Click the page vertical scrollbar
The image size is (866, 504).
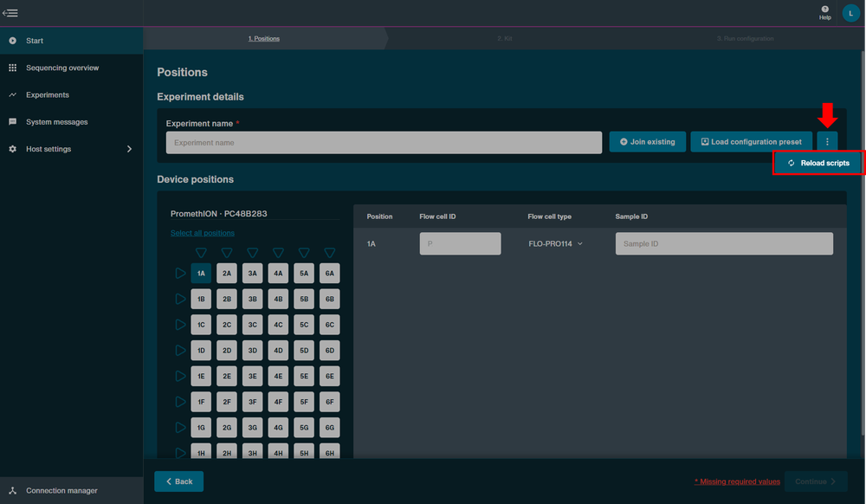(x=863, y=242)
